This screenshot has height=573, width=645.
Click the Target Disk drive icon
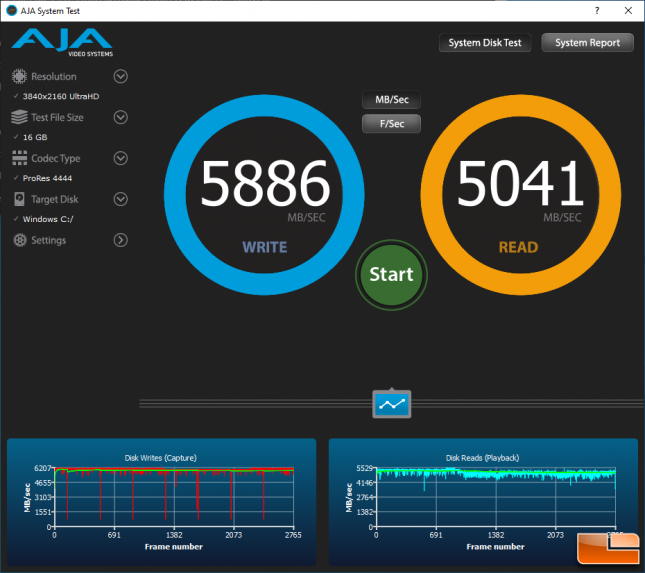(19, 199)
